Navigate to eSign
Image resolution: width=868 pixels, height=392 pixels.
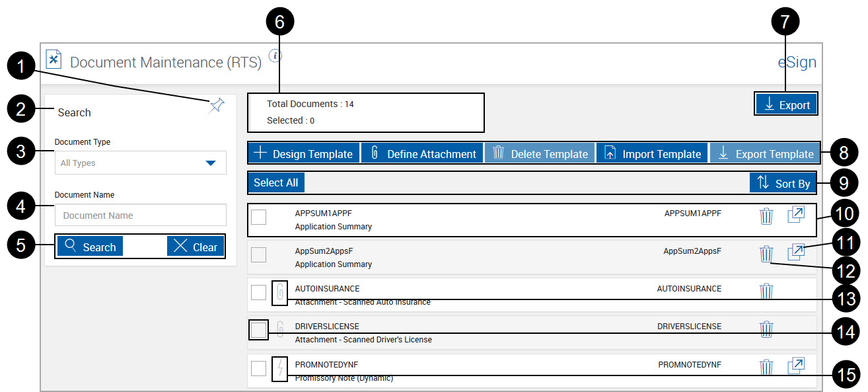[797, 61]
